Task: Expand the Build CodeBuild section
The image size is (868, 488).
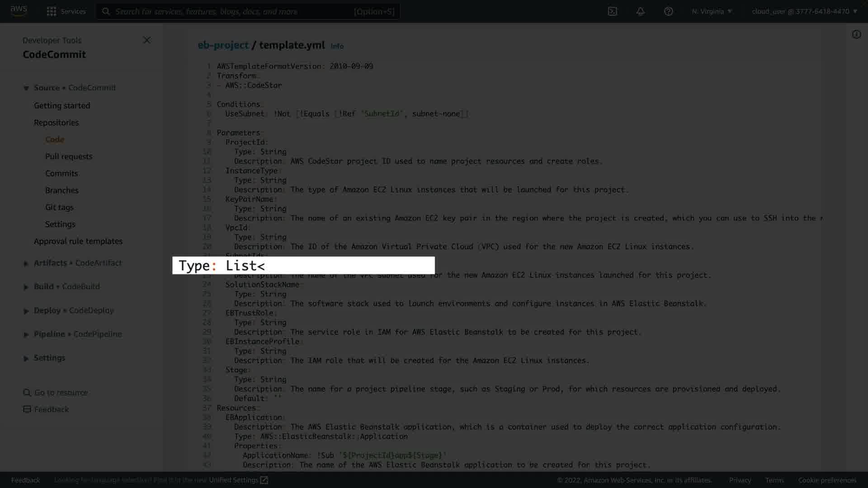Action: click(26, 287)
